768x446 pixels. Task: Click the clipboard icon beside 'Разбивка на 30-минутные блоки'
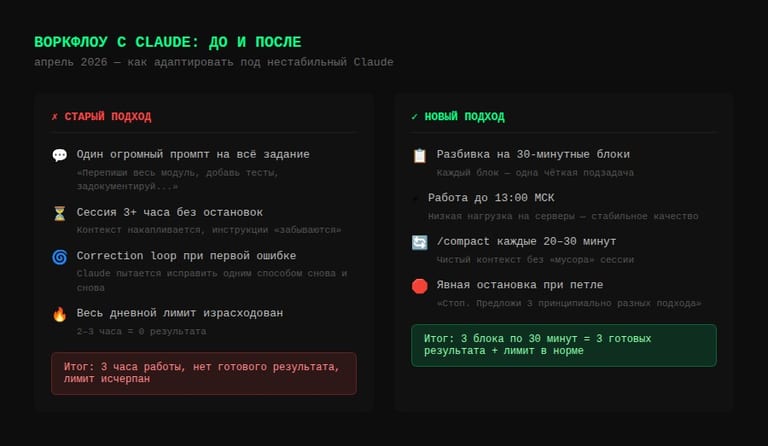click(x=420, y=155)
